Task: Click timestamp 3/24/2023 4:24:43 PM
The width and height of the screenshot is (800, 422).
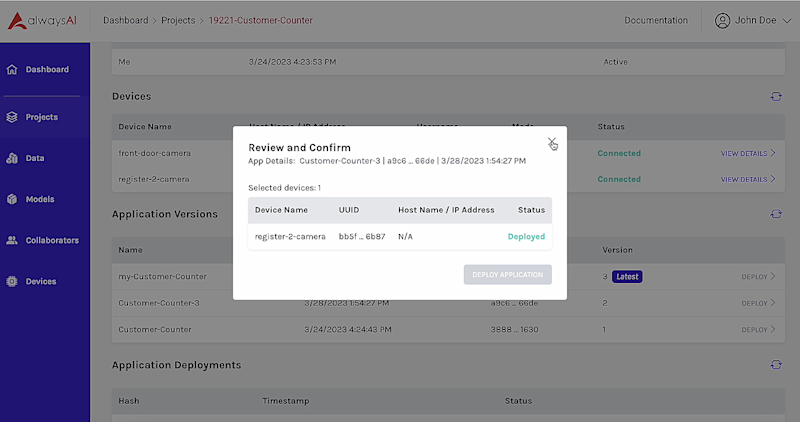Action: coord(347,330)
